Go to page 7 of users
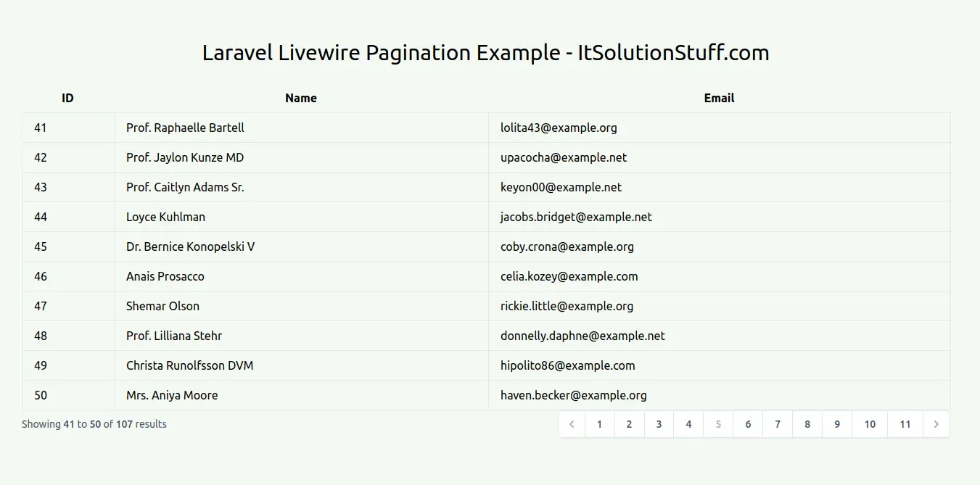 coord(778,424)
